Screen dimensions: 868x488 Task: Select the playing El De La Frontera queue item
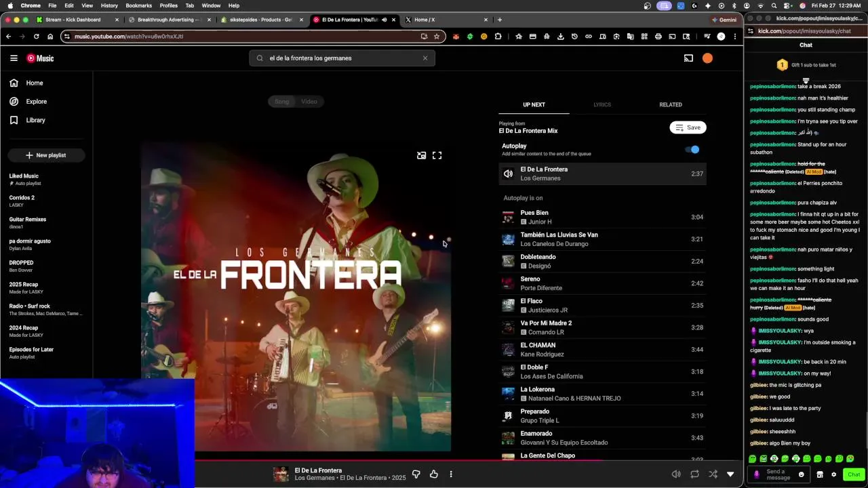click(x=602, y=174)
